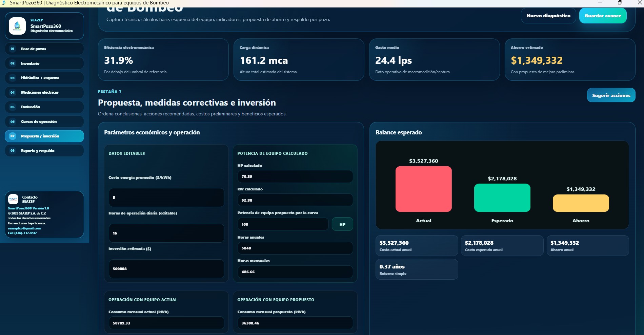Click Eficiencia electromecánica 31.9% card

pyautogui.click(x=163, y=60)
